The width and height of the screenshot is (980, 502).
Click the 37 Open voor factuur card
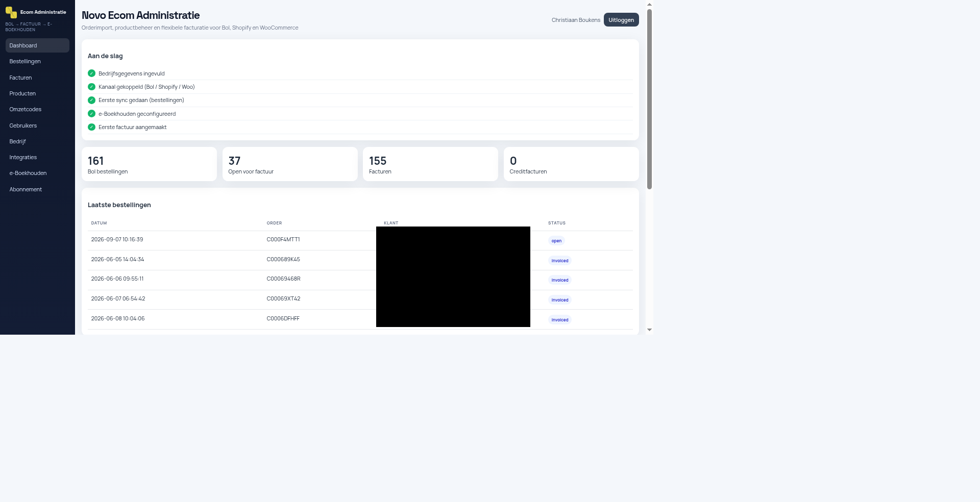pyautogui.click(x=290, y=164)
